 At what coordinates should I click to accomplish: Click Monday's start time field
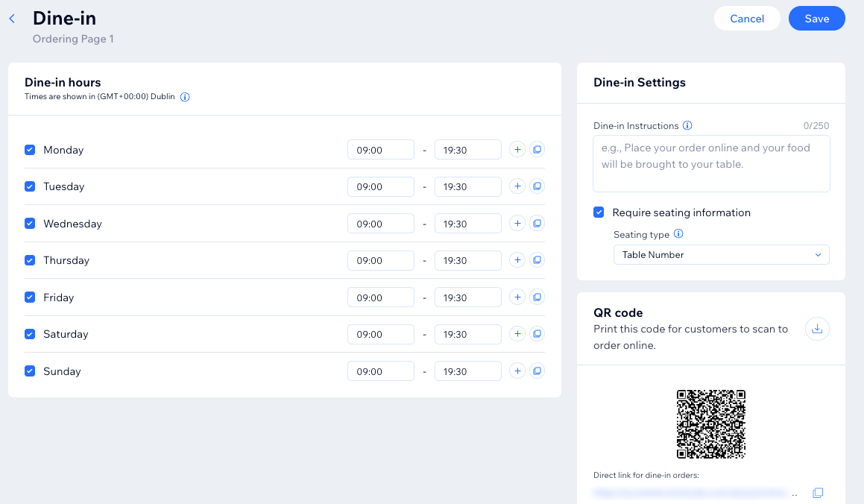tap(380, 149)
